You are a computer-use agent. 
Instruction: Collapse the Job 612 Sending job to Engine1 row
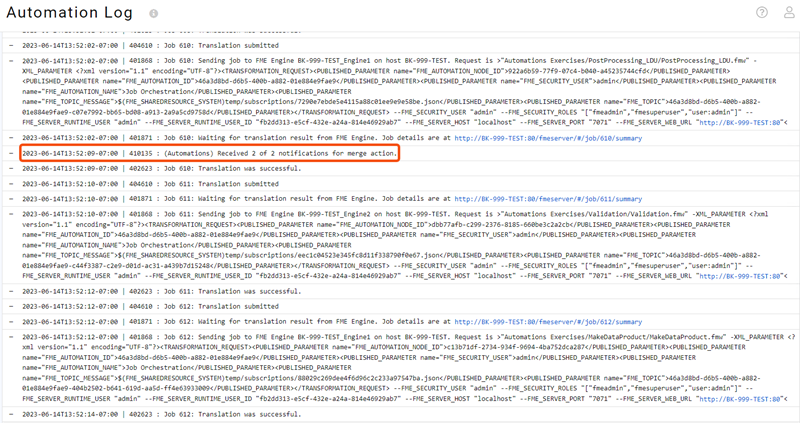[x=11, y=337]
